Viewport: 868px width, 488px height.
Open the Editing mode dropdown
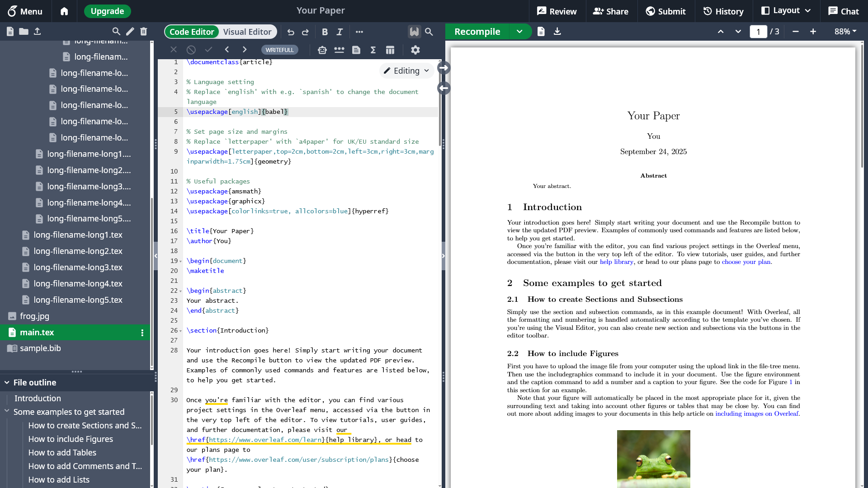[406, 70]
